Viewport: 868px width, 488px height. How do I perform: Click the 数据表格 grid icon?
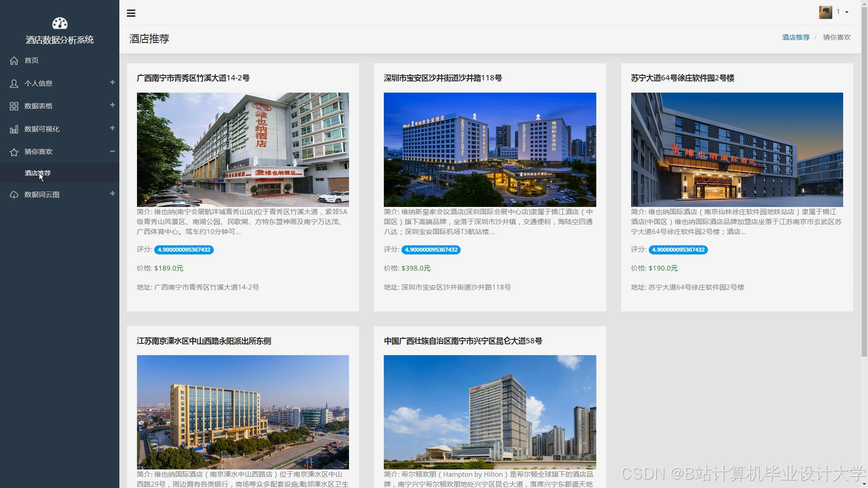[13, 106]
